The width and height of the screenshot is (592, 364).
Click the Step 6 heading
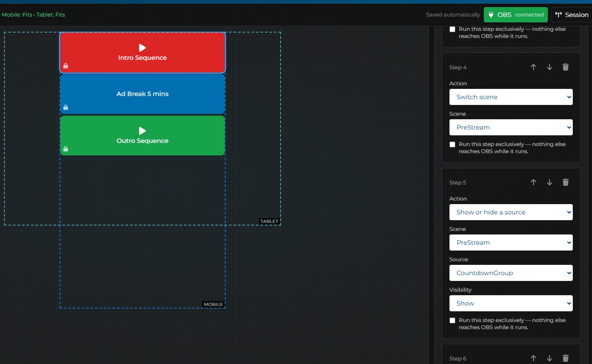click(458, 359)
